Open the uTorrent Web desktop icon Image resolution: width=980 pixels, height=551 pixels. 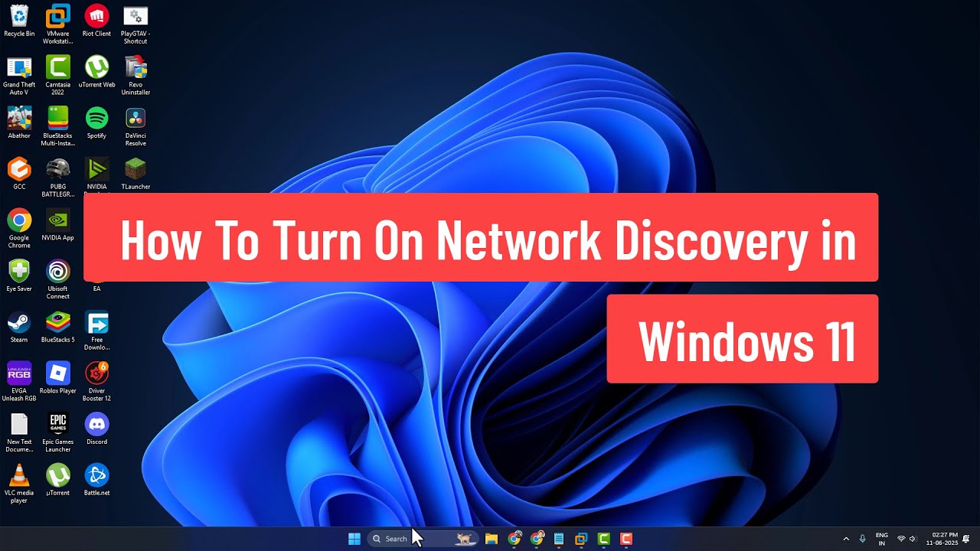(x=96, y=72)
